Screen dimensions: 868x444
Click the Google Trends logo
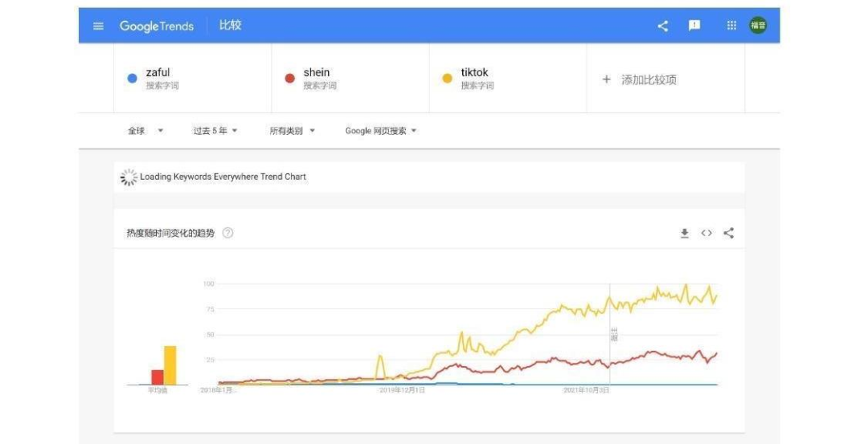(x=157, y=26)
